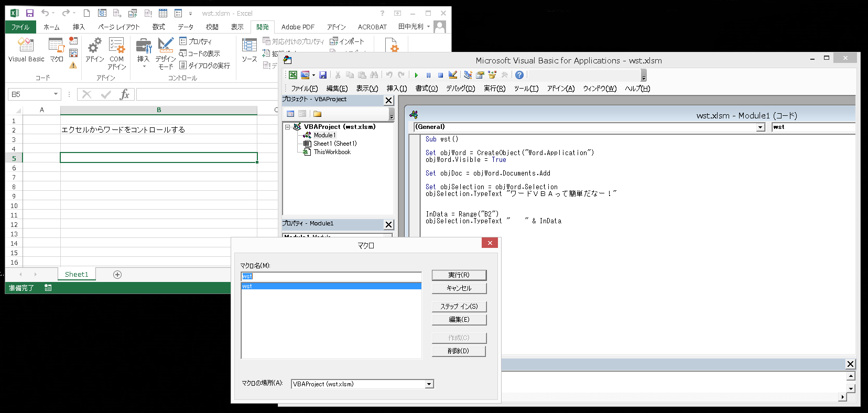868x413 pixels.
Task: Click the XML インポート button
Action: click(347, 41)
